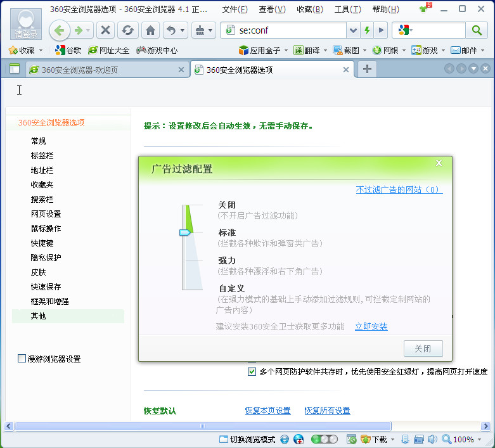Click 立即安装 link
The width and height of the screenshot is (495, 448).
tap(371, 326)
